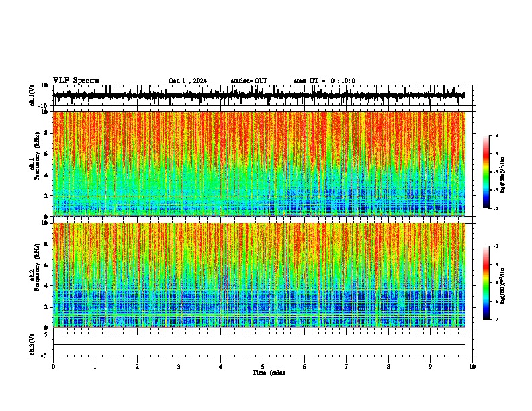Click time axis tick label '6'
The height and width of the screenshot is (411, 532).
(305, 367)
